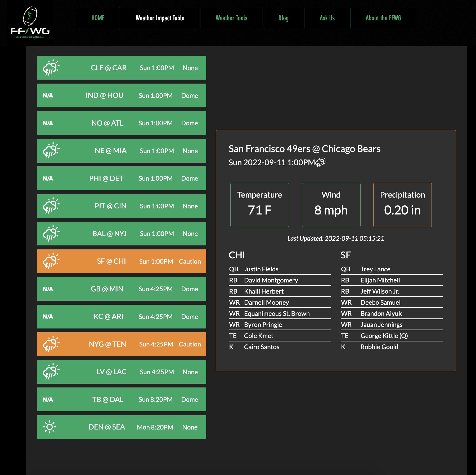Select the IND @ HOU dome game row

pos(121,95)
